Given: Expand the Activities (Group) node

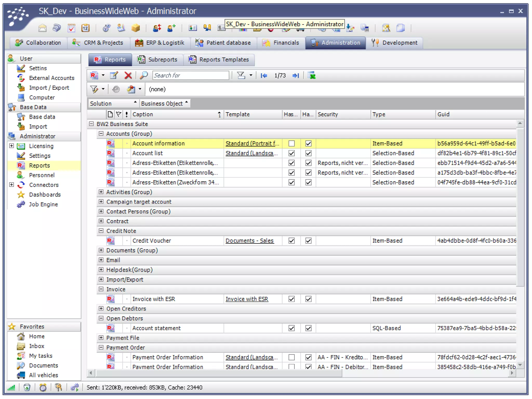Looking at the screenshot, I should click(101, 192).
